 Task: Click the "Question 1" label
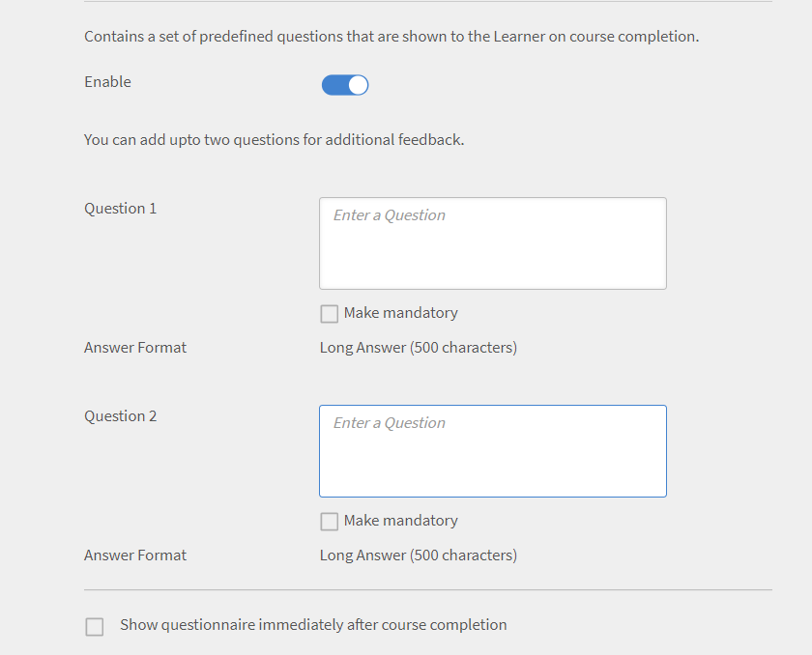120,209
